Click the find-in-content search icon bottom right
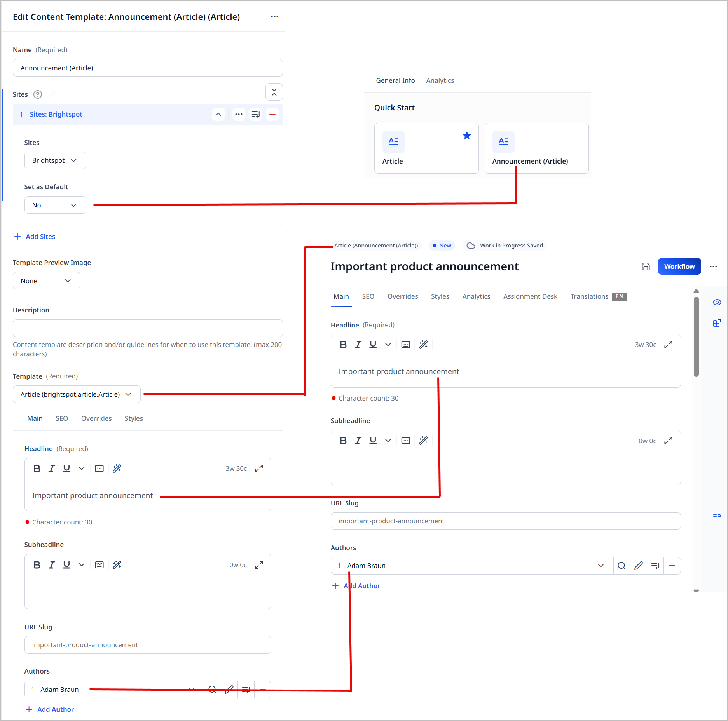The image size is (728, 721). point(718,514)
